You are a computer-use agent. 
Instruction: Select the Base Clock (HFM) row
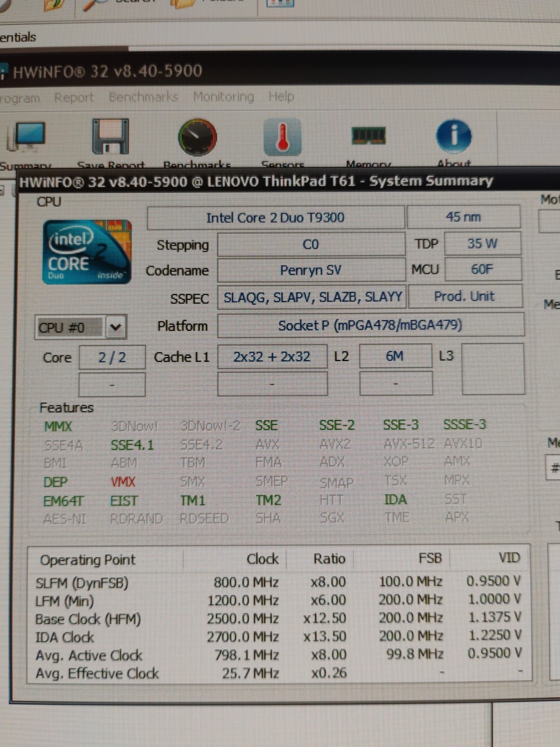click(x=279, y=619)
